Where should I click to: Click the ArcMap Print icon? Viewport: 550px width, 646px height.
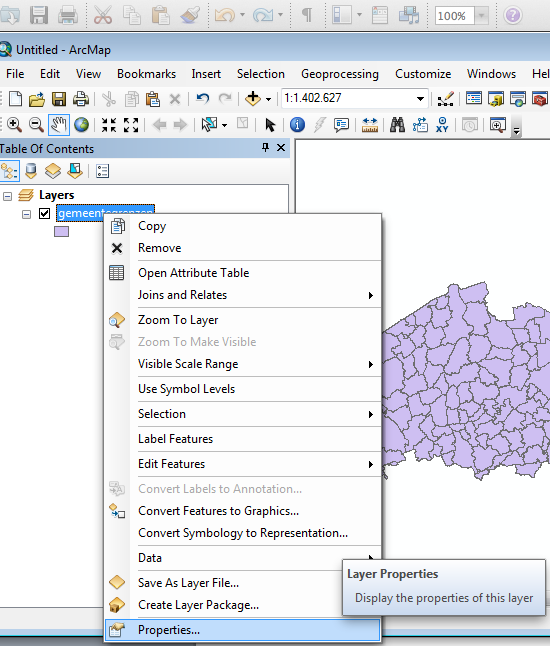81,99
